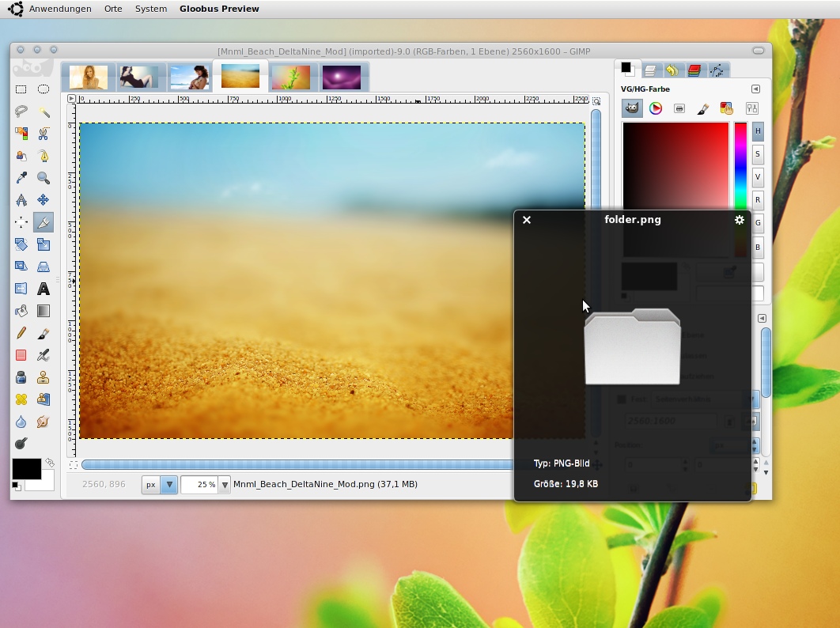
Task: Select the Rectangle Select tool
Action: click(x=21, y=89)
